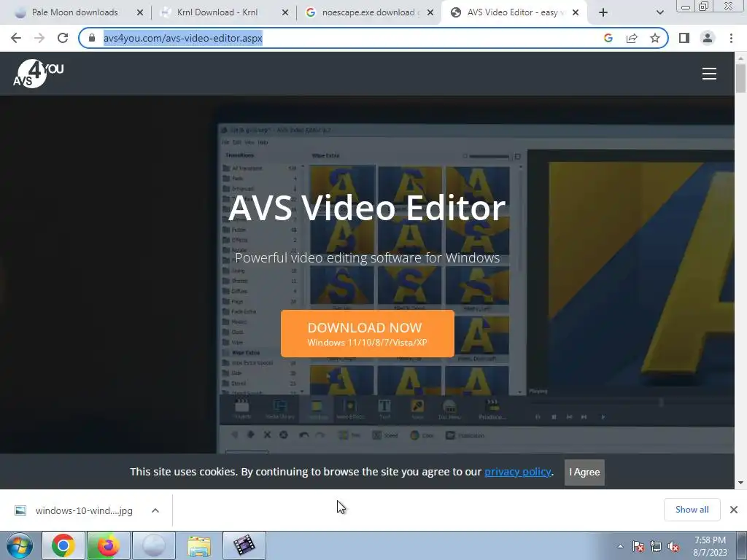Open the clock showing 7:58 PM
Image resolution: width=747 pixels, height=560 pixels.
pyautogui.click(x=710, y=546)
